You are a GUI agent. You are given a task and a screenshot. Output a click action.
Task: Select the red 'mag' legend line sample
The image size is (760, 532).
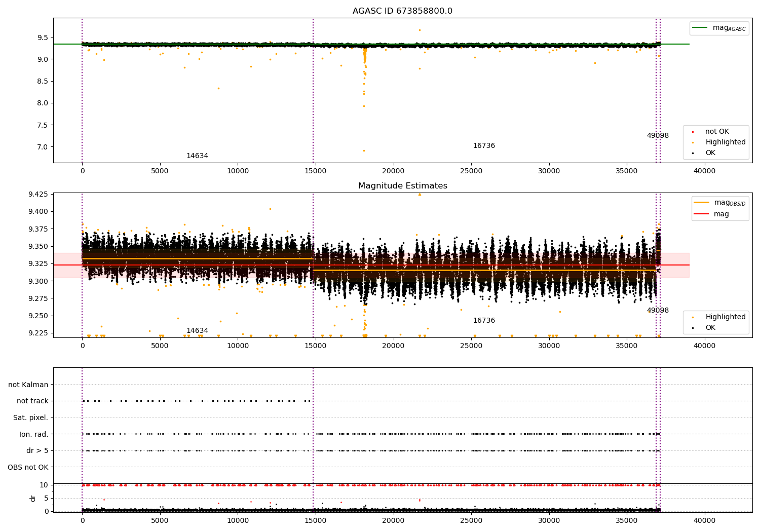pyautogui.click(x=702, y=214)
